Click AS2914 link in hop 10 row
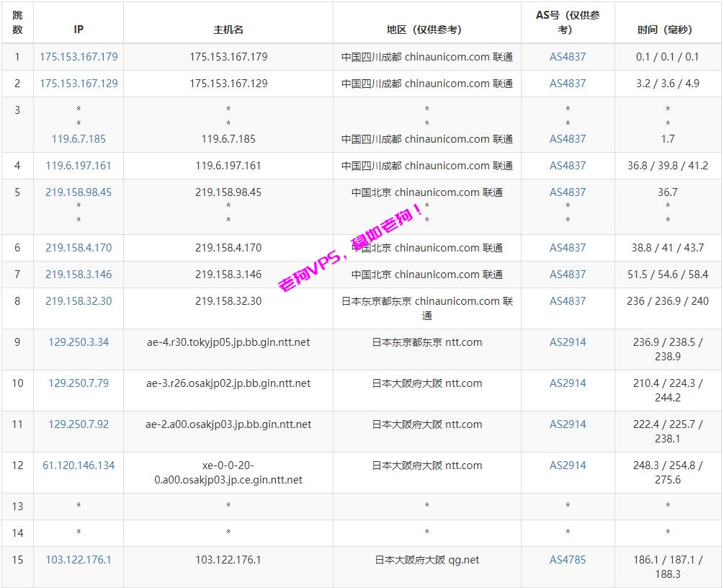Viewport: 724px width, 588px height. [x=568, y=383]
